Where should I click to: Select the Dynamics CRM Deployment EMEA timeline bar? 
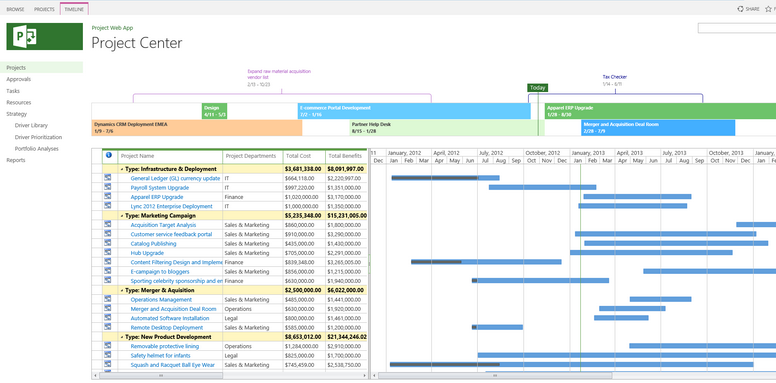[197, 128]
